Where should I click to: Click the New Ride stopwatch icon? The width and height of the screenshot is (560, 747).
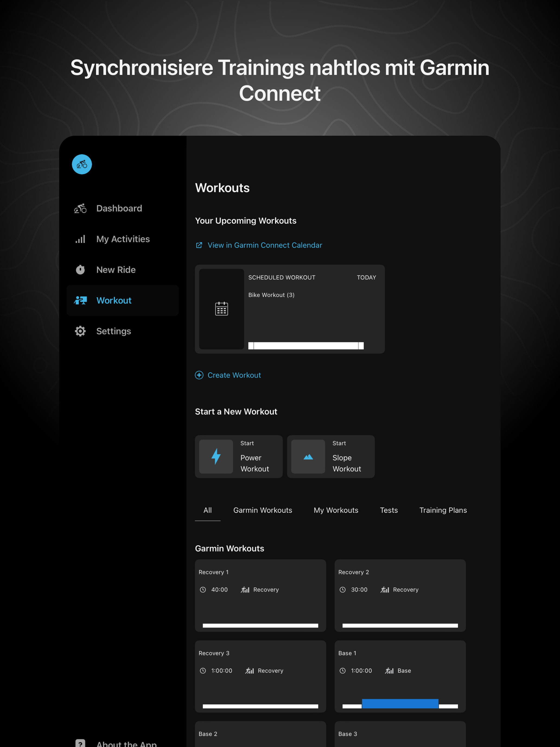click(80, 270)
